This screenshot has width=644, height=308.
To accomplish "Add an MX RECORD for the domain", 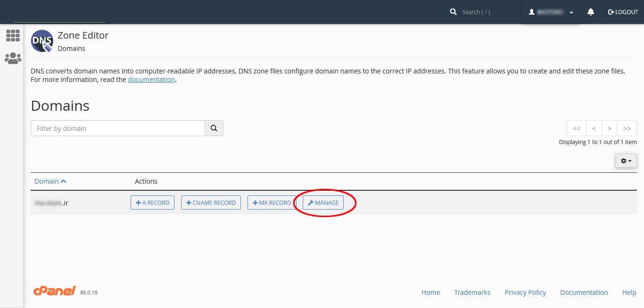I will [272, 203].
